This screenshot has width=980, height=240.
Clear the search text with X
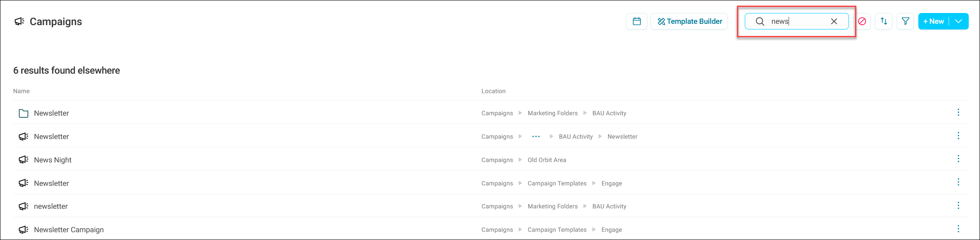(834, 21)
